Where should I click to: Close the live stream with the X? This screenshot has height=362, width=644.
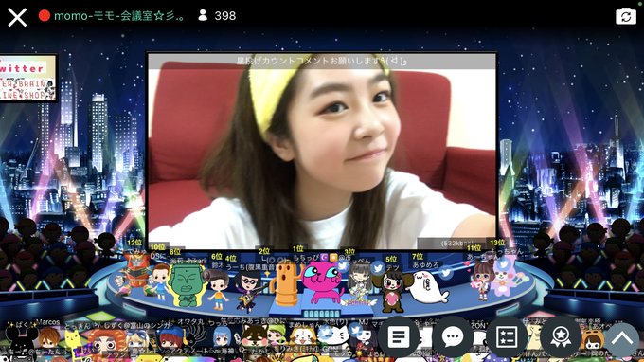click(17, 18)
